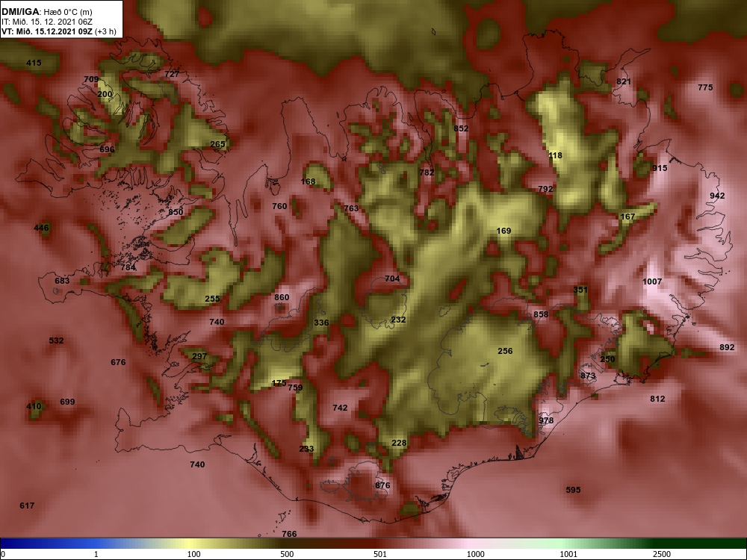
Task: Click the 860 value label
Action: [x=282, y=298]
